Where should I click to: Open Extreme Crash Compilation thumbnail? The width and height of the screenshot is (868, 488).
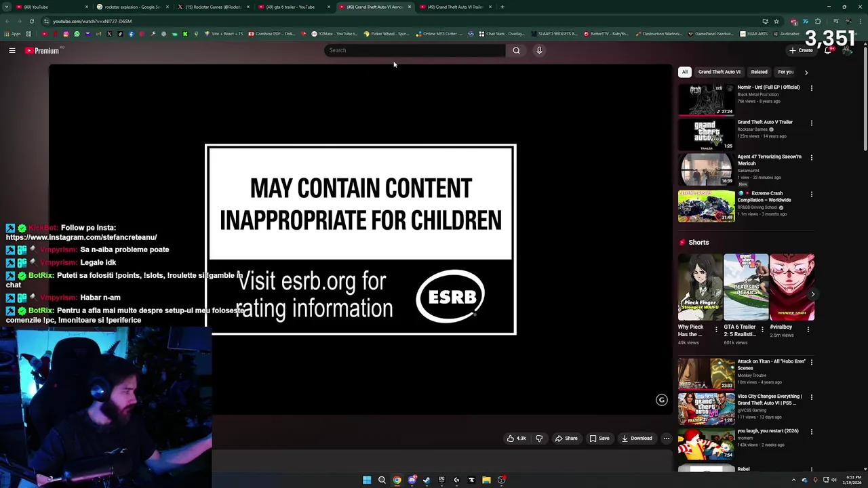[706, 205]
